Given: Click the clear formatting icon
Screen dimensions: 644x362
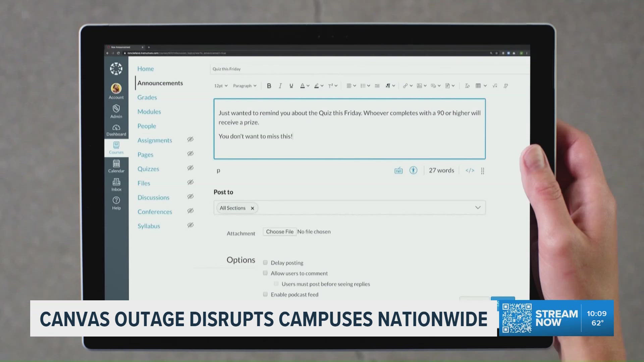Looking at the screenshot, I should (x=467, y=86).
